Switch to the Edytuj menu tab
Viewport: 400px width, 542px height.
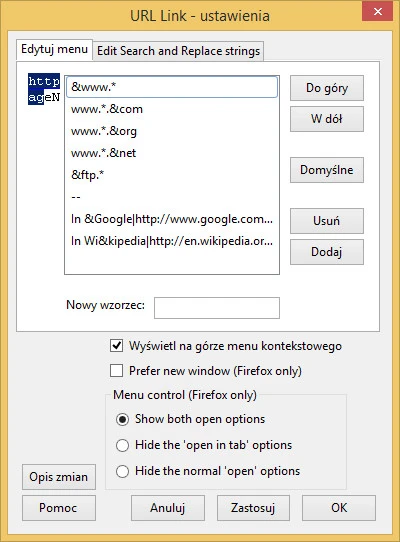click(x=54, y=49)
